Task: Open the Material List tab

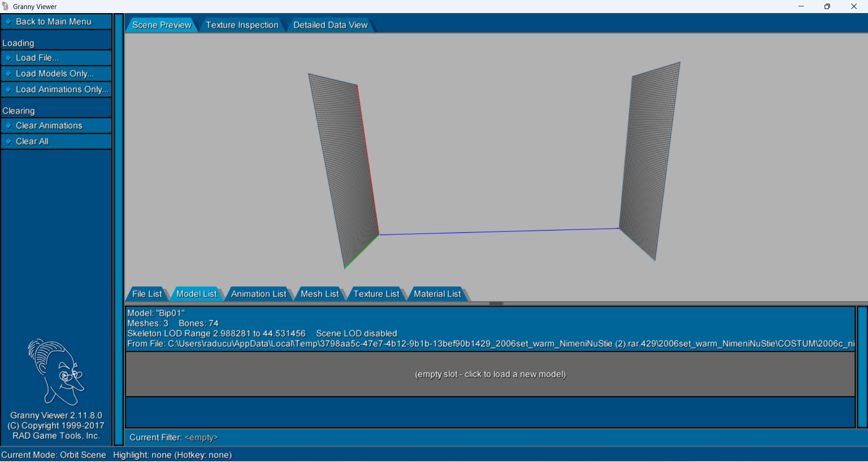Action: coord(437,294)
